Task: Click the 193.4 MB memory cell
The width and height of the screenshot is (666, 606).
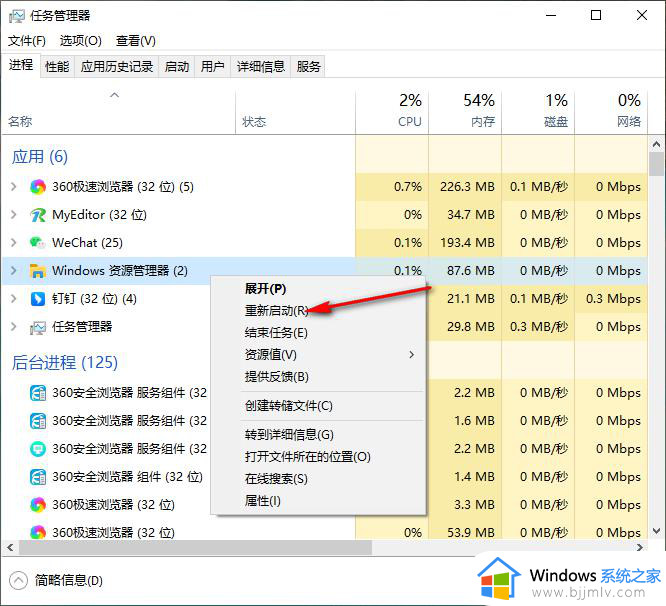Action: point(467,243)
